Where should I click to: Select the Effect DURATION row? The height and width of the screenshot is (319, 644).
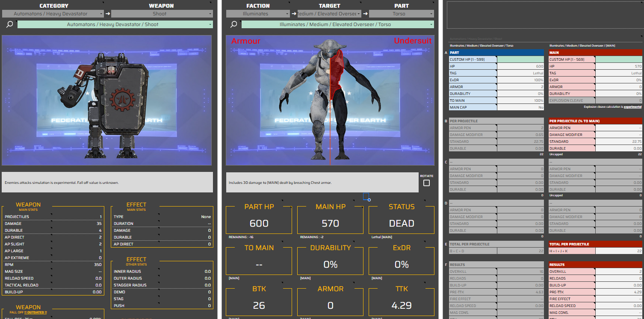click(162, 224)
